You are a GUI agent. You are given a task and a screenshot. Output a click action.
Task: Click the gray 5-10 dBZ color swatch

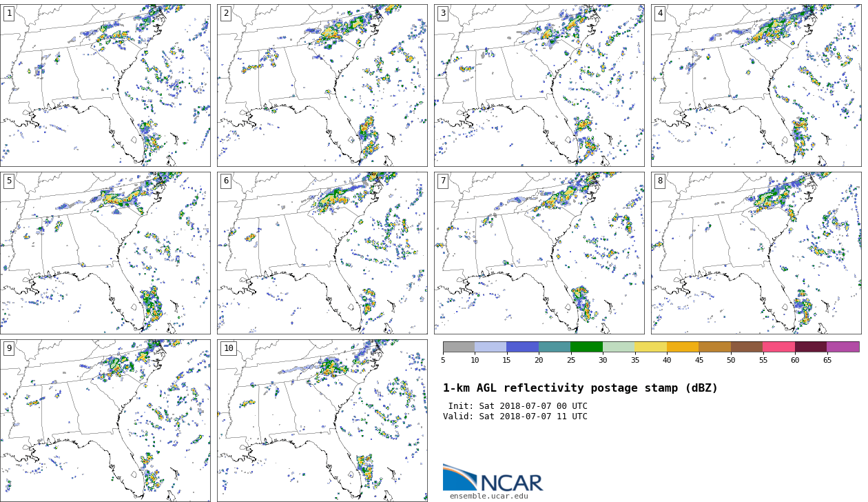tap(459, 347)
